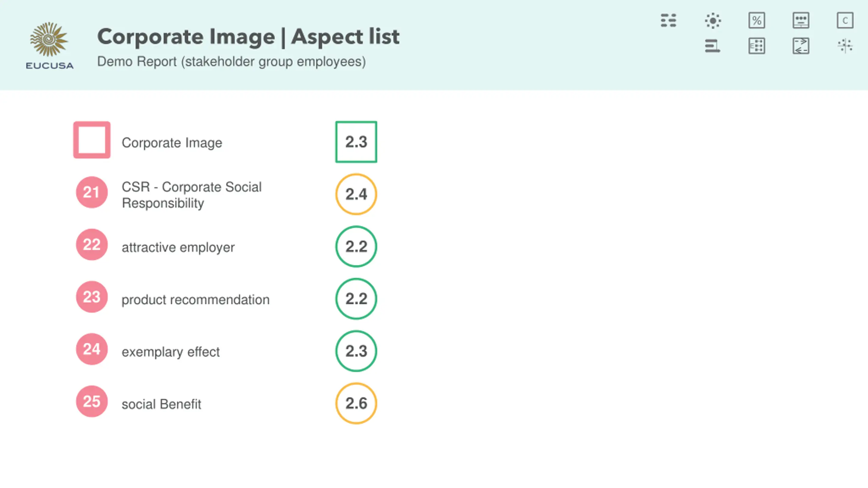Viewport: 868px width, 488px height.
Task: Toggle the pink Corporate Image square
Action: pos(92,140)
